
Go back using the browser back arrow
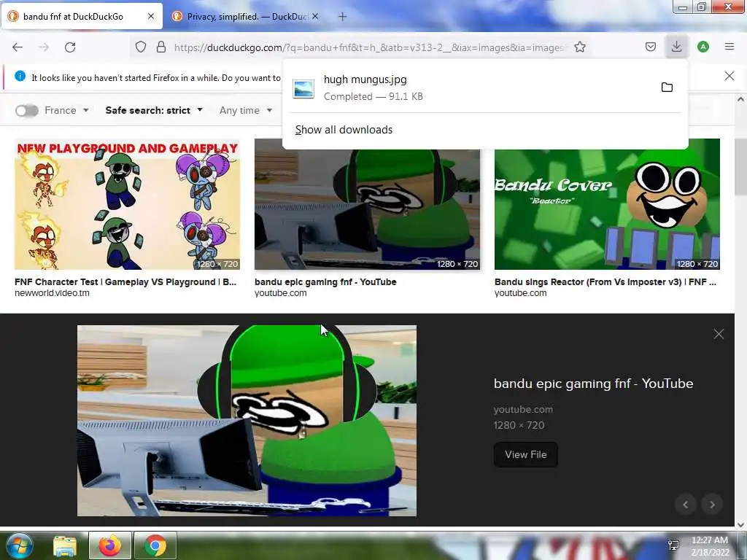coord(18,47)
